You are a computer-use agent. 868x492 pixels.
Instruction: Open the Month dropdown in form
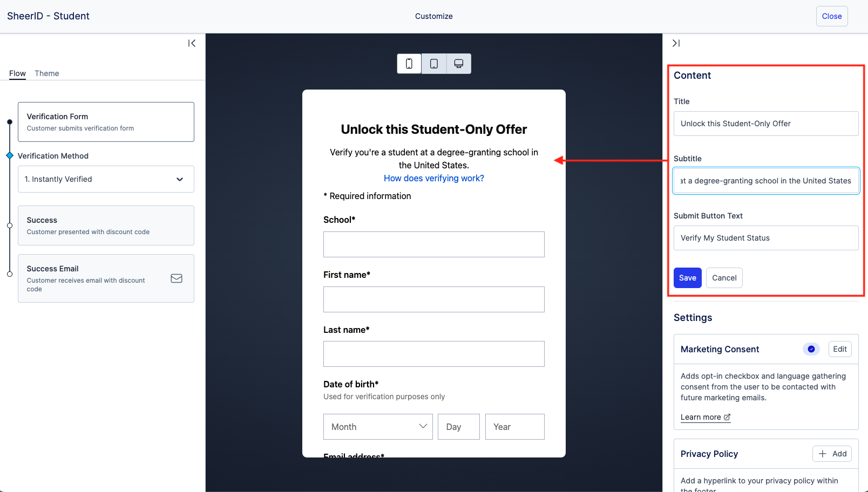[378, 427]
